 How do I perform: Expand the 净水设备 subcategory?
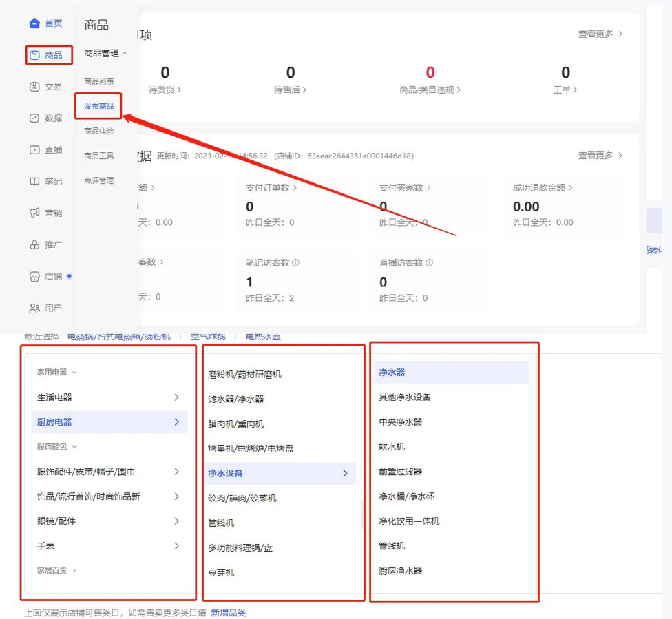[345, 474]
